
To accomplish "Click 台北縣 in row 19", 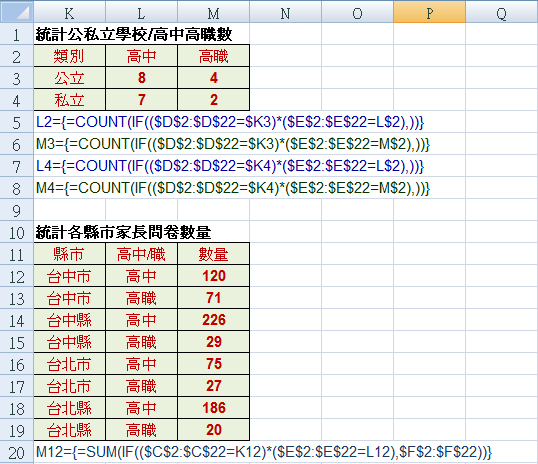I will pyautogui.click(x=69, y=430).
